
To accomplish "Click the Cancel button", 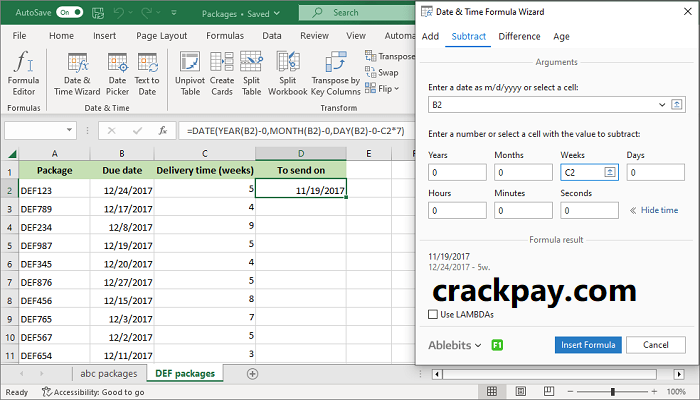I will 655,345.
